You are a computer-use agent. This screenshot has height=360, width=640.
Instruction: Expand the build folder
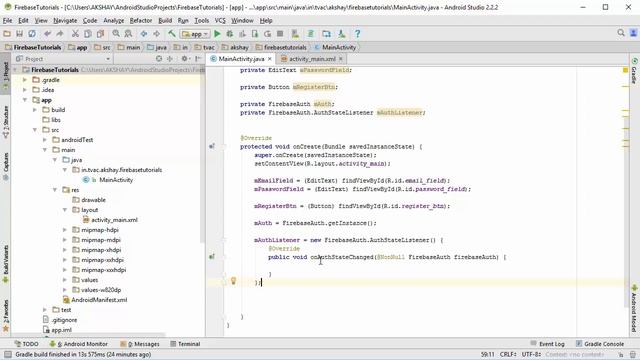[x=35, y=110]
